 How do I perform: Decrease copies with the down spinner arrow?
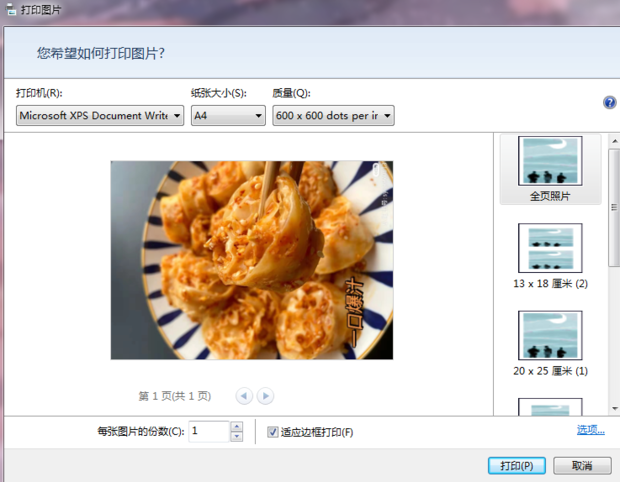236,437
